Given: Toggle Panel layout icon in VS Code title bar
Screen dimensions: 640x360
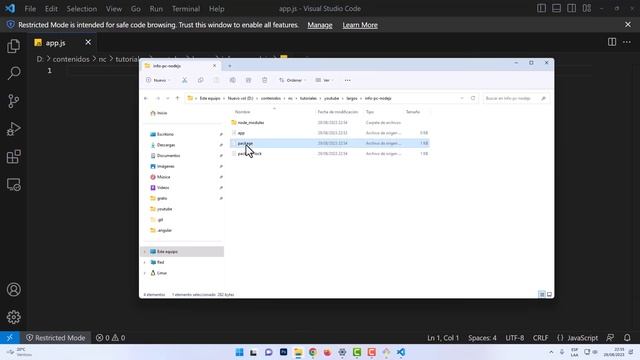Looking at the screenshot, I should pyautogui.click(x=556, y=8).
